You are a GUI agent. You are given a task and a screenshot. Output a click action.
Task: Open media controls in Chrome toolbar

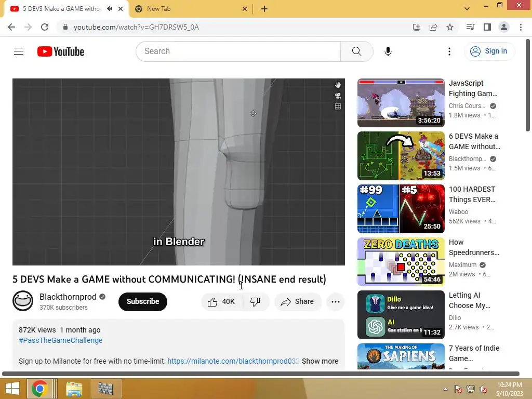(x=470, y=27)
